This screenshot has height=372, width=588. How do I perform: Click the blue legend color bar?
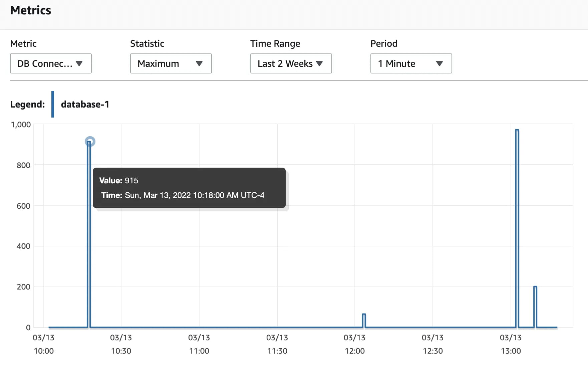tap(53, 104)
